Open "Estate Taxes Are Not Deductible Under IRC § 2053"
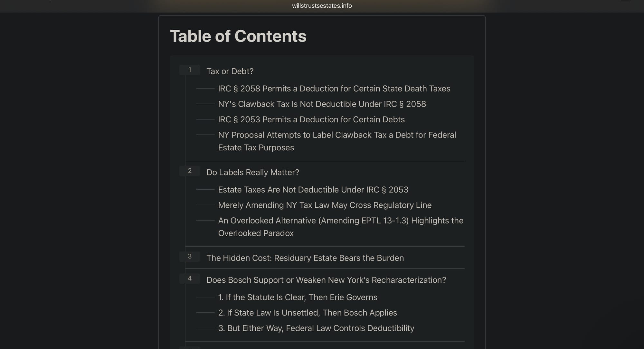Screen dimensions: 644x349 tap(313, 190)
